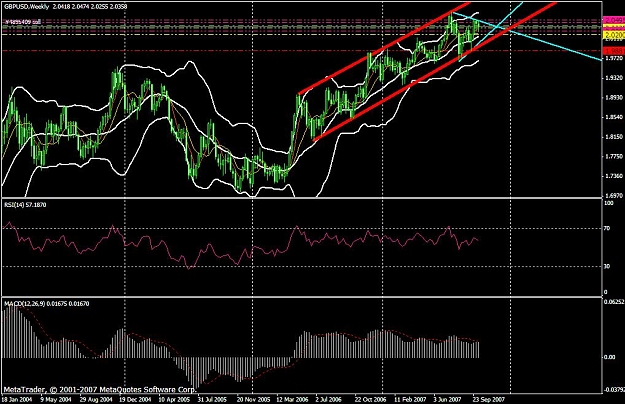The height and width of the screenshot is (404, 625).
Task: Click the 1.7360 price scale label
Action: pos(614,176)
